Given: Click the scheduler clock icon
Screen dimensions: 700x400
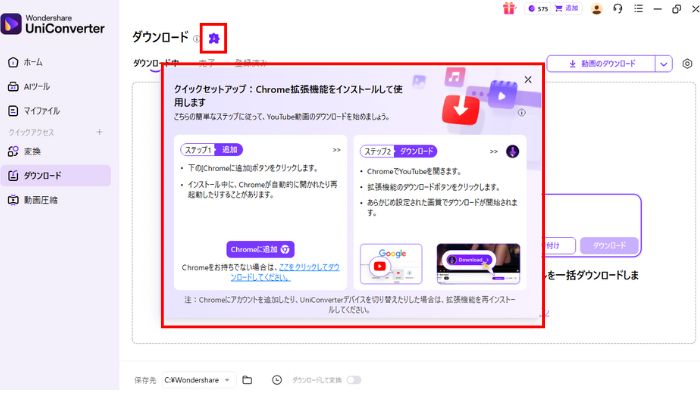Looking at the screenshot, I should coord(277,380).
